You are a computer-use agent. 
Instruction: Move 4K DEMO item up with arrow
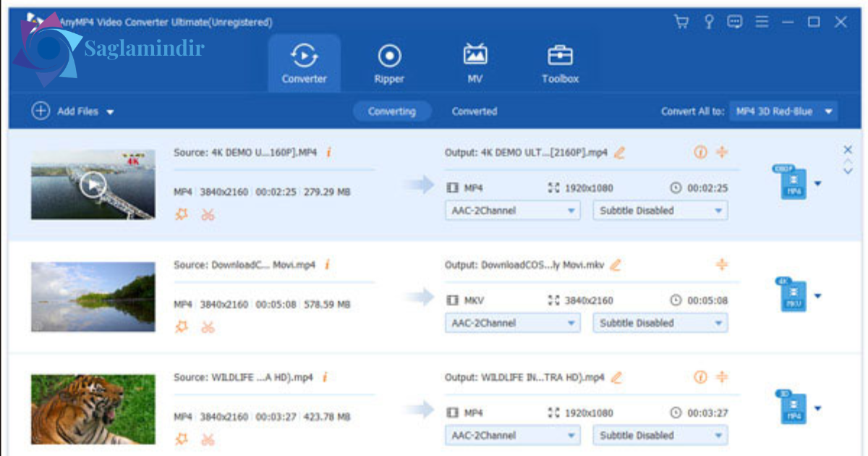click(x=848, y=161)
